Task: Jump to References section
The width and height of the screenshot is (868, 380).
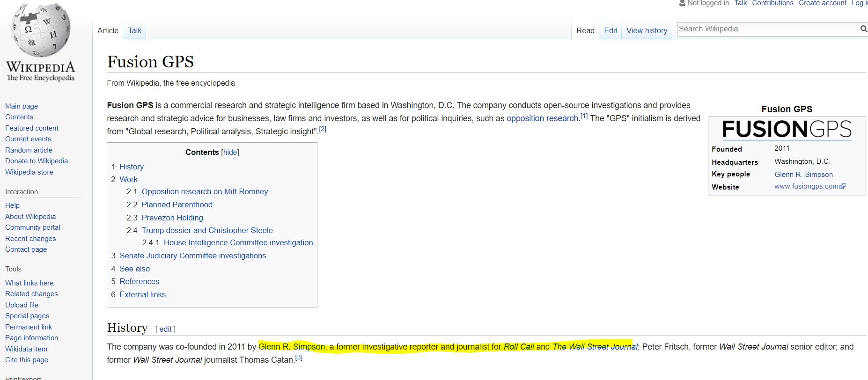Action: click(x=140, y=281)
